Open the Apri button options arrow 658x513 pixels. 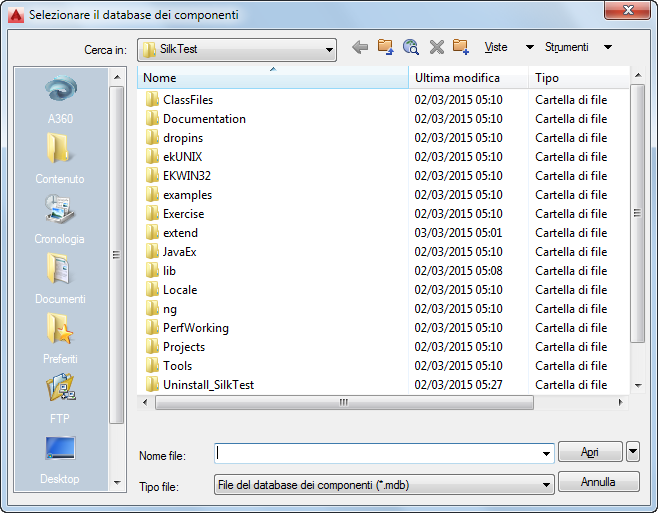pyautogui.click(x=633, y=452)
